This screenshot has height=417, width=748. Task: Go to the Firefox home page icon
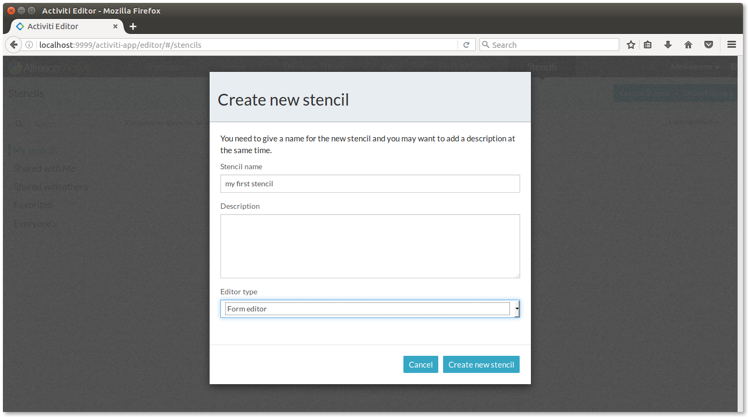(x=688, y=45)
